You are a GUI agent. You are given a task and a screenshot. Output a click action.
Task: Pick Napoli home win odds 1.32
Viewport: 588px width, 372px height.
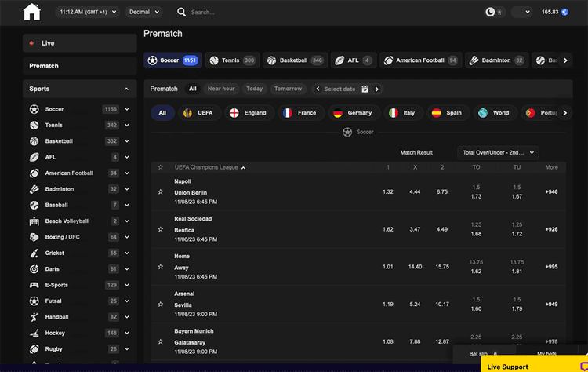pyautogui.click(x=388, y=191)
